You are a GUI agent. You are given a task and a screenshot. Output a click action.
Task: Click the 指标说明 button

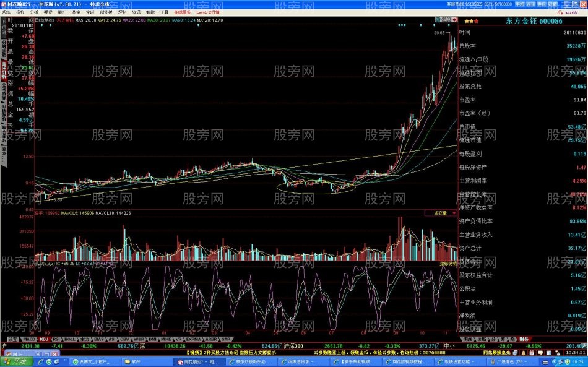(x=448, y=263)
